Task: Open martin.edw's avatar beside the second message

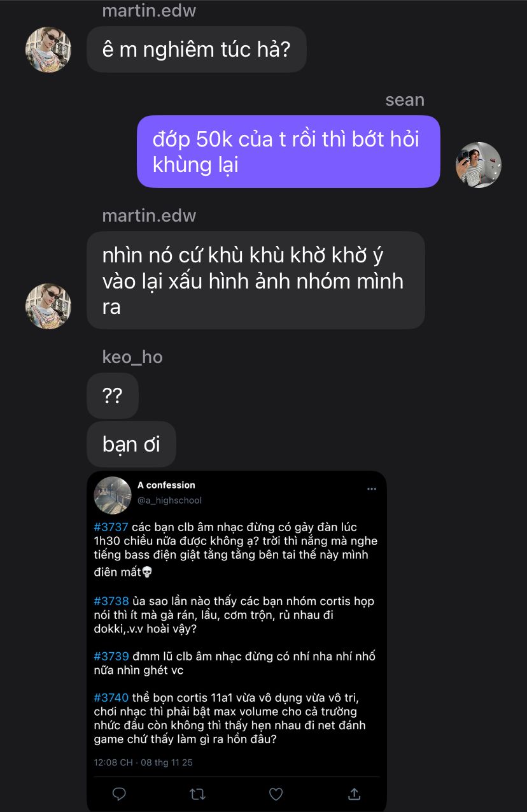Action: [48, 306]
